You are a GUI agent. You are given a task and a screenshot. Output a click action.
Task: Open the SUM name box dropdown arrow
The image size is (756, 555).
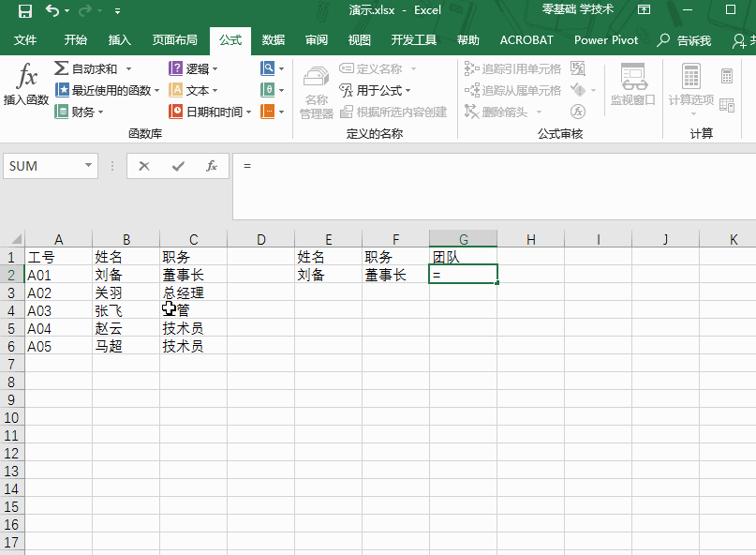88,166
